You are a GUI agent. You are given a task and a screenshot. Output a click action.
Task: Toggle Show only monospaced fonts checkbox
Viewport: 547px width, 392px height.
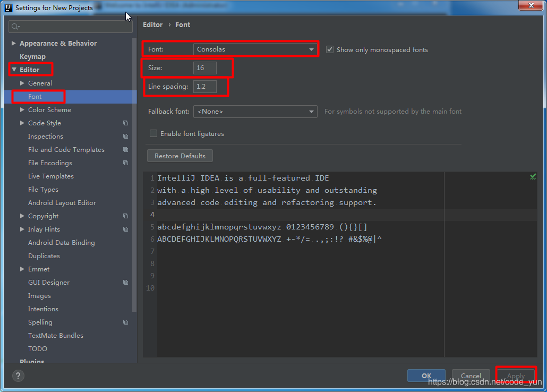[x=330, y=49]
